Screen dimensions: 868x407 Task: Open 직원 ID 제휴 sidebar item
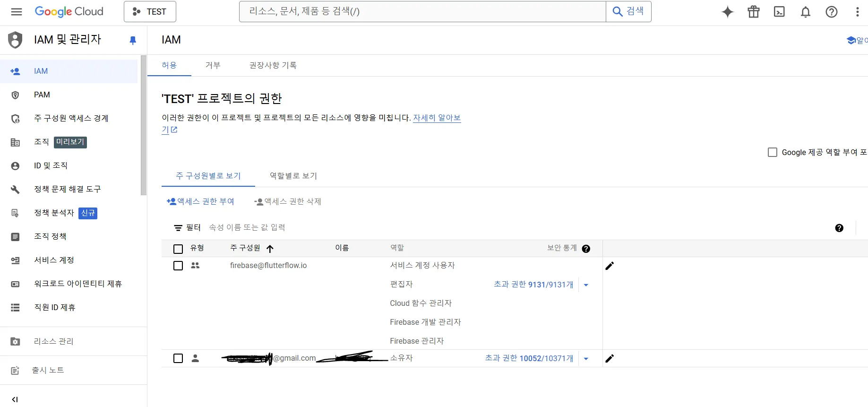point(69,308)
